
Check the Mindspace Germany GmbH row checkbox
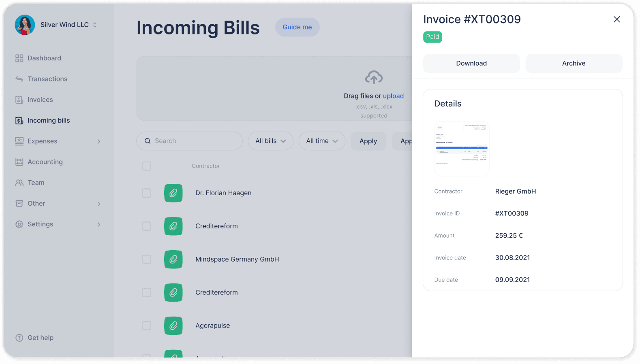pyautogui.click(x=146, y=260)
